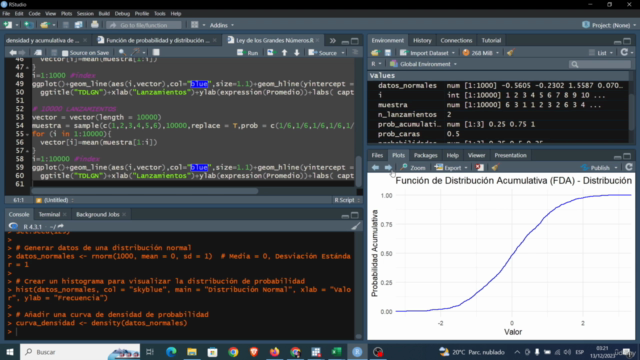Click the taskbar Buscar search box
Screen dimensions: 640x360
(x=80, y=352)
